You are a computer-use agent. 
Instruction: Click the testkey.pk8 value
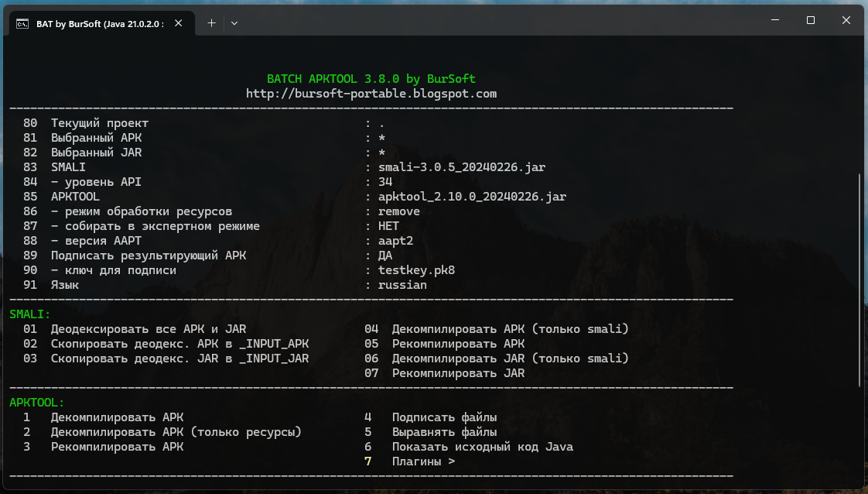pyautogui.click(x=416, y=269)
